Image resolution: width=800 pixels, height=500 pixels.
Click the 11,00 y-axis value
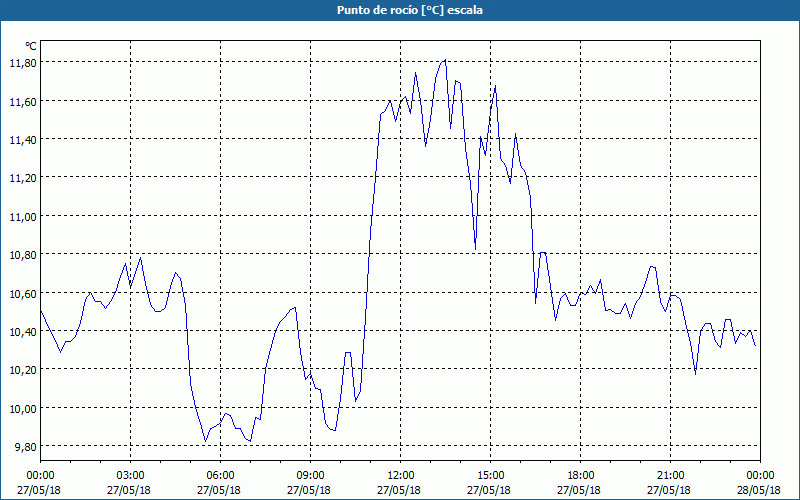tap(23, 216)
